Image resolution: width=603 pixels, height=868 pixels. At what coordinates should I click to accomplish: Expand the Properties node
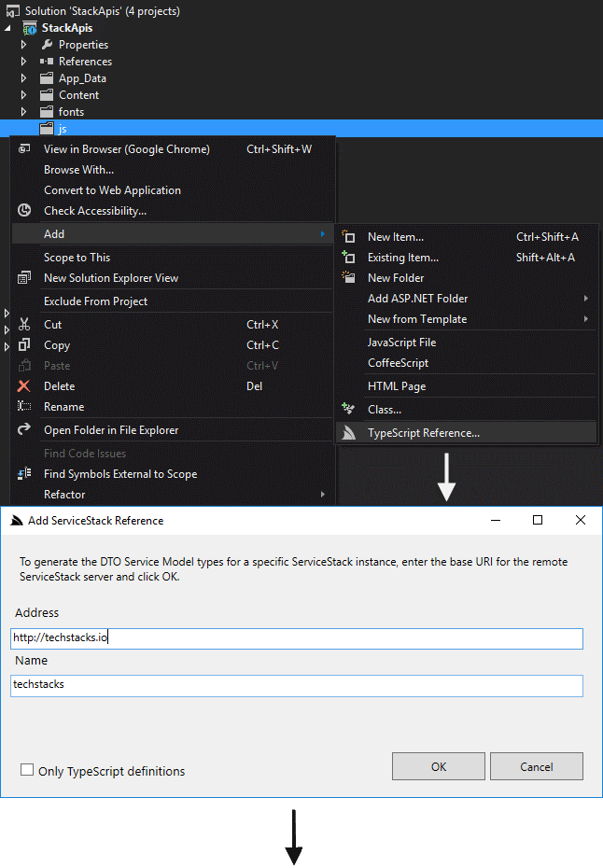(23, 44)
